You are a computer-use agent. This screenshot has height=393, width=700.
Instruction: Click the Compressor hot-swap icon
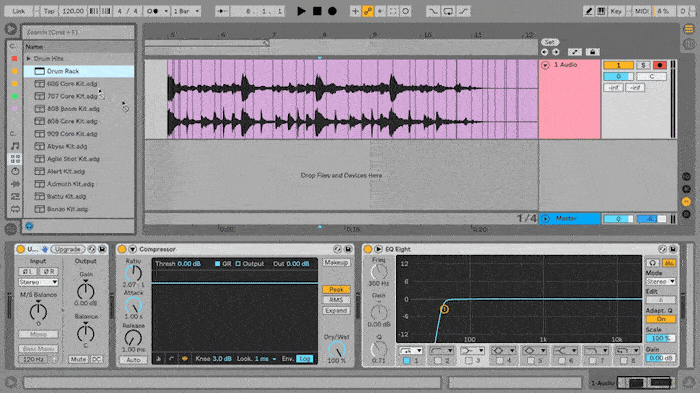[x=338, y=249]
